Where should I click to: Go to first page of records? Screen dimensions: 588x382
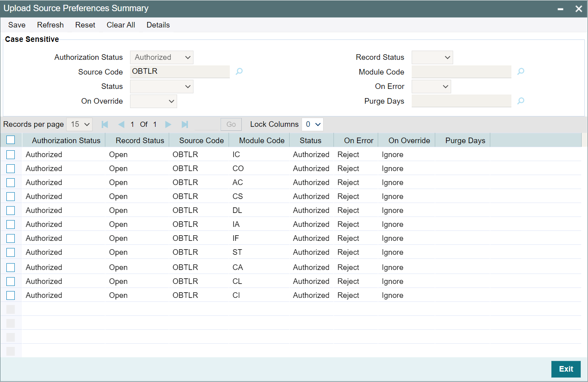point(105,124)
